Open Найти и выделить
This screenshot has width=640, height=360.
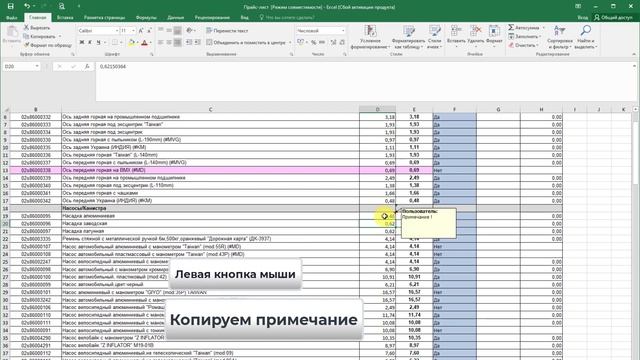tap(586, 37)
